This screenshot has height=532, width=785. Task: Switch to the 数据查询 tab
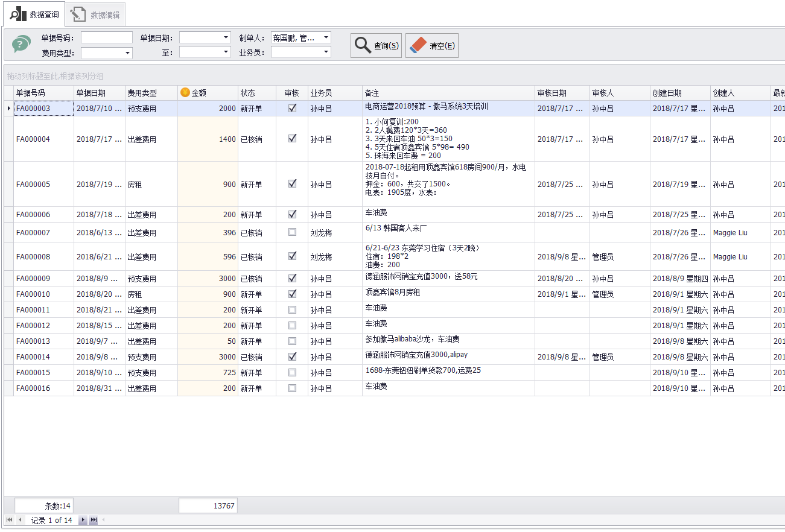point(34,14)
